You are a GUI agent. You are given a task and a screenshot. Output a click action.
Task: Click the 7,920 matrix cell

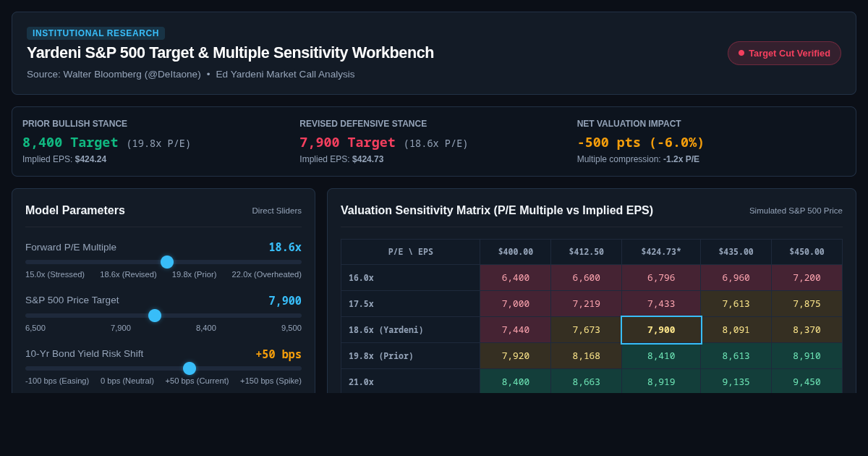(516, 356)
